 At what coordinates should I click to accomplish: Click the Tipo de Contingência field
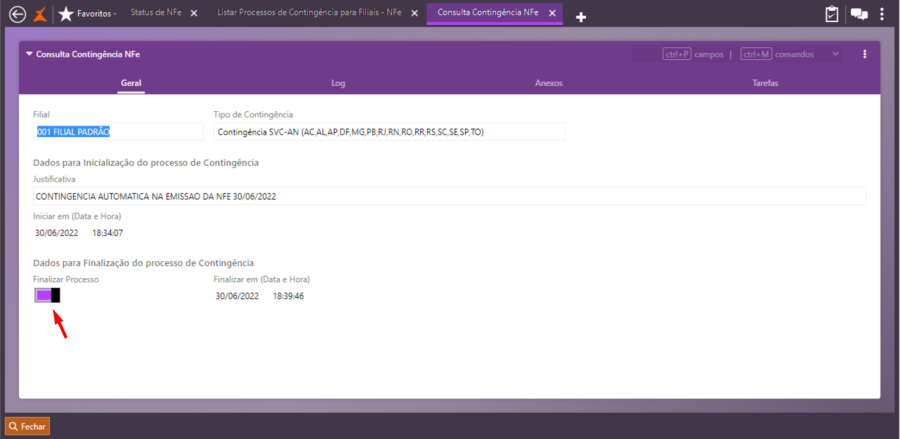click(x=389, y=131)
